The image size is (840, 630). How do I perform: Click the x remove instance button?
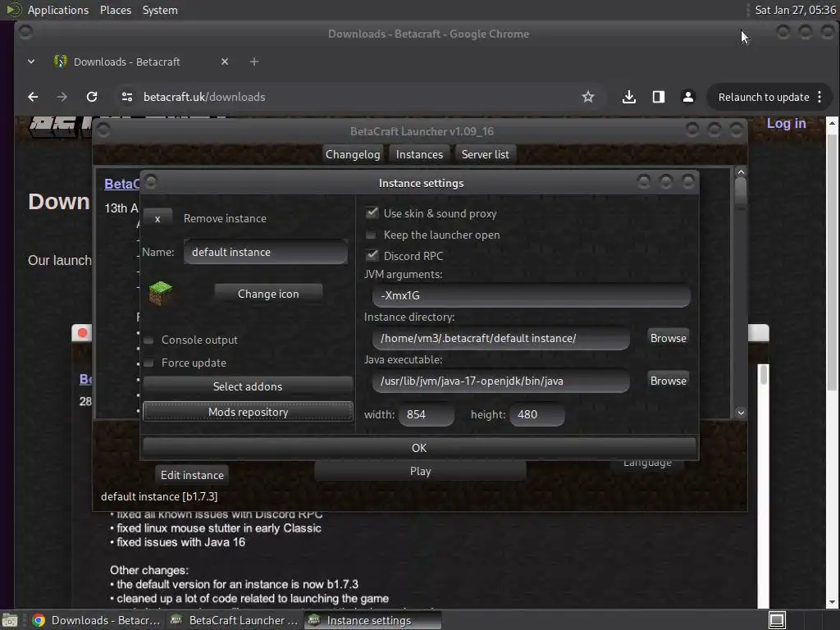tap(157, 218)
